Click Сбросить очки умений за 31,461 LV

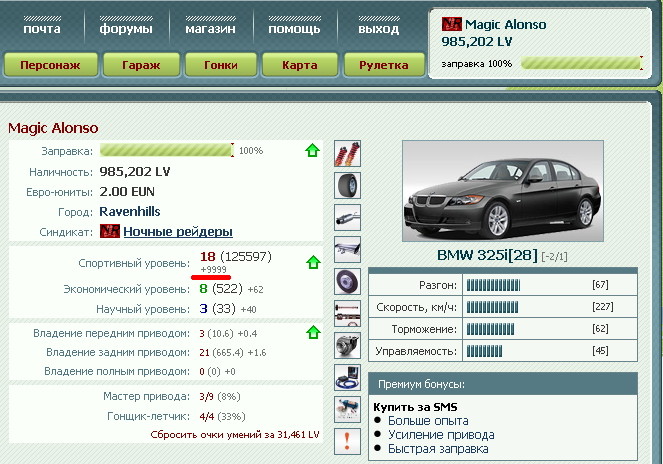(235, 434)
